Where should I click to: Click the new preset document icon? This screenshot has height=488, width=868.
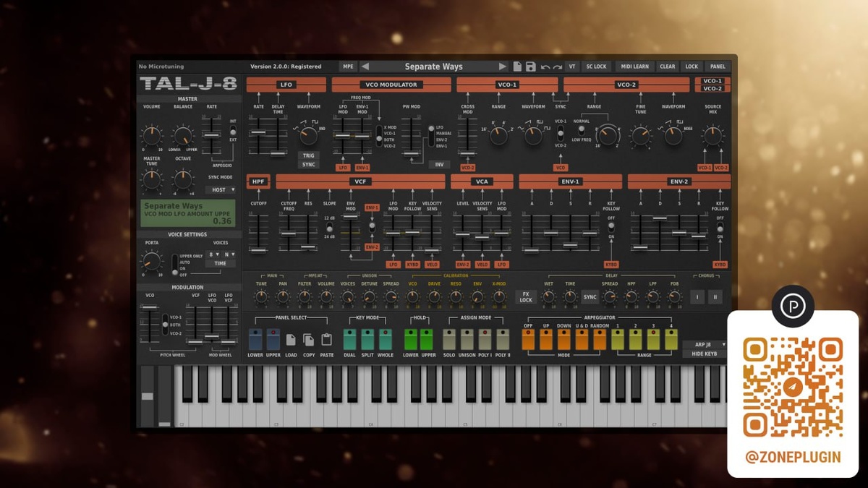coord(518,67)
